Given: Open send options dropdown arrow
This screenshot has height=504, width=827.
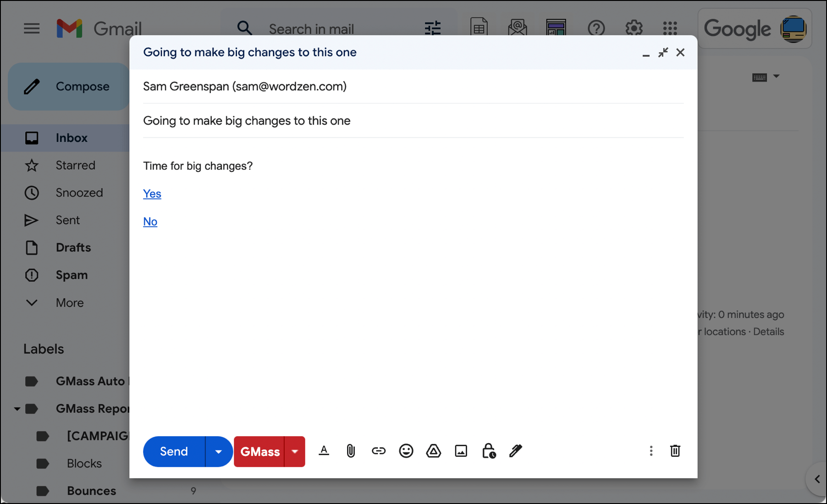Looking at the screenshot, I should (218, 451).
